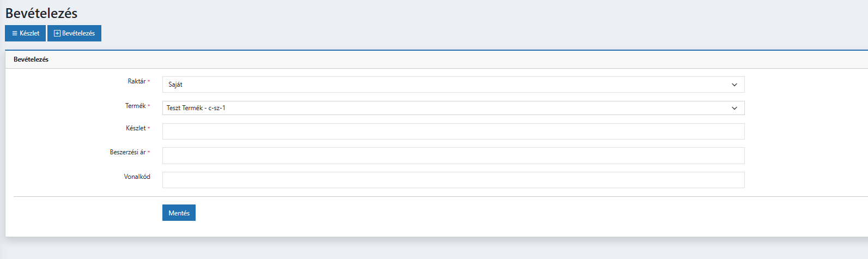This screenshot has width=868, height=259.
Task: Click the list icon on the Készlet button
Action: point(15,33)
